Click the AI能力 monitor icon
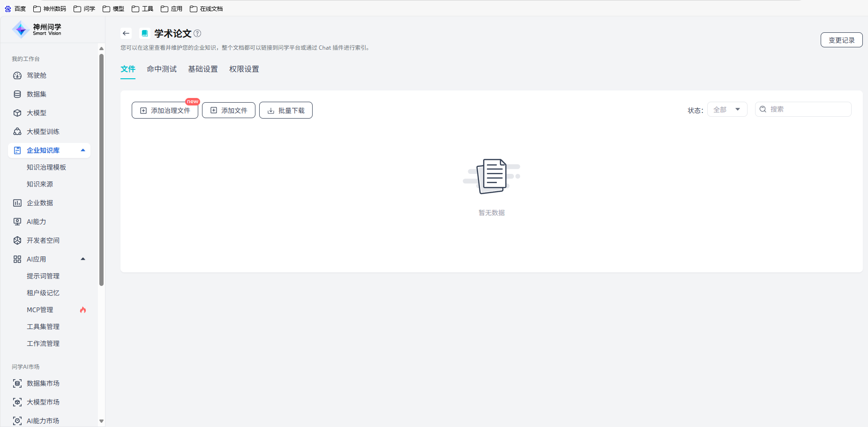The image size is (868, 427). tap(17, 222)
